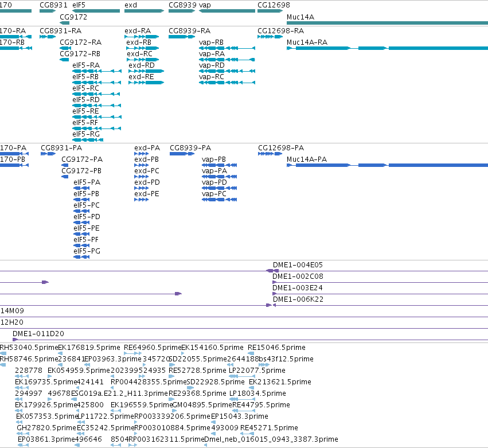
Task: Open the Muc14A gene label
Action: (x=300, y=17)
